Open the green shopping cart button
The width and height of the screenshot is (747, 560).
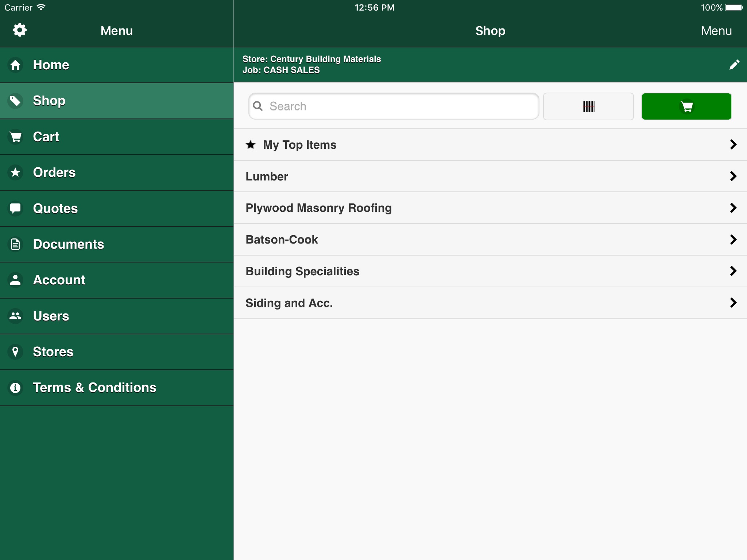coord(686,106)
